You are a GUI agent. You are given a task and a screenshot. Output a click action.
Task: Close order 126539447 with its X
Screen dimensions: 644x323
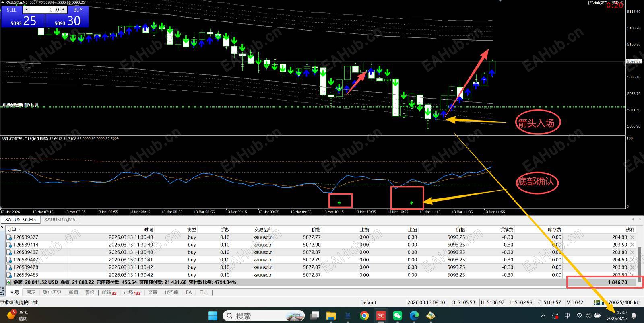point(632,260)
